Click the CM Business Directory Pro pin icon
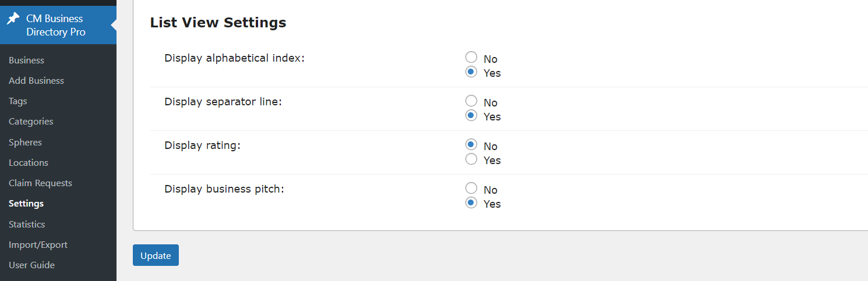 click(13, 19)
